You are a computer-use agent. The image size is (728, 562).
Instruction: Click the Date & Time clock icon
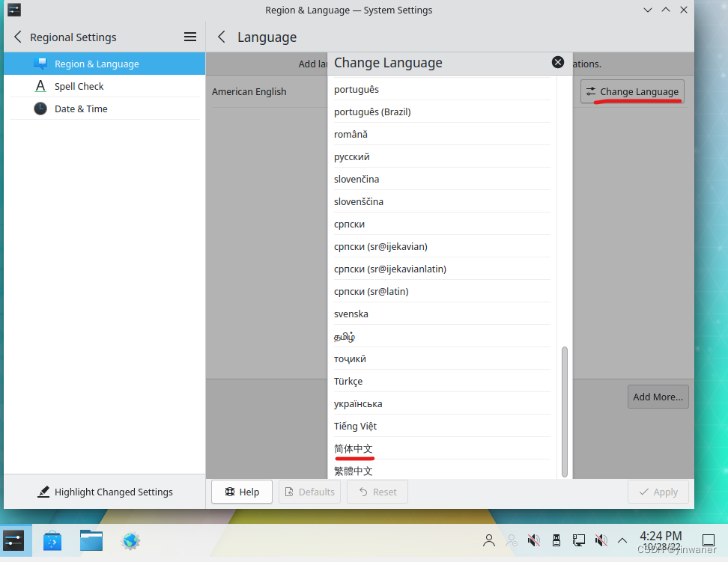click(x=40, y=109)
